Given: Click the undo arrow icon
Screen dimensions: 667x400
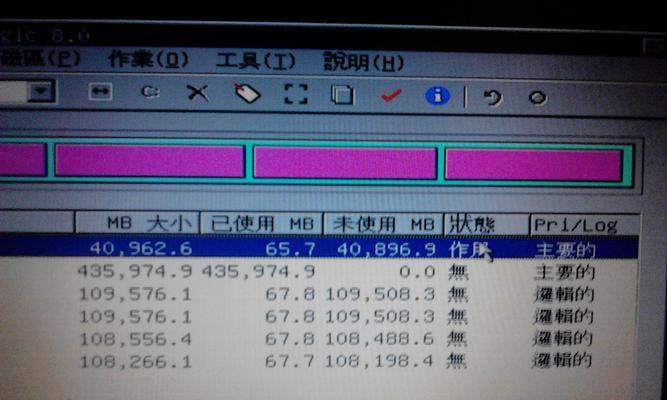Looking at the screenshot, I should click(493, 97).
